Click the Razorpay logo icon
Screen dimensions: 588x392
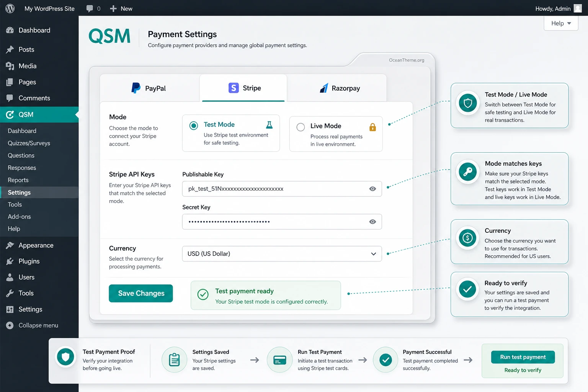[x=324, y=88]
